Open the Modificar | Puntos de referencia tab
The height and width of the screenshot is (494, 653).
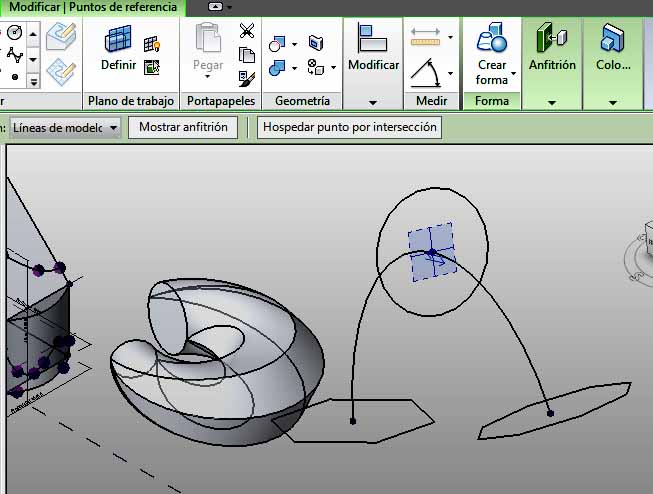pos(93,8)
